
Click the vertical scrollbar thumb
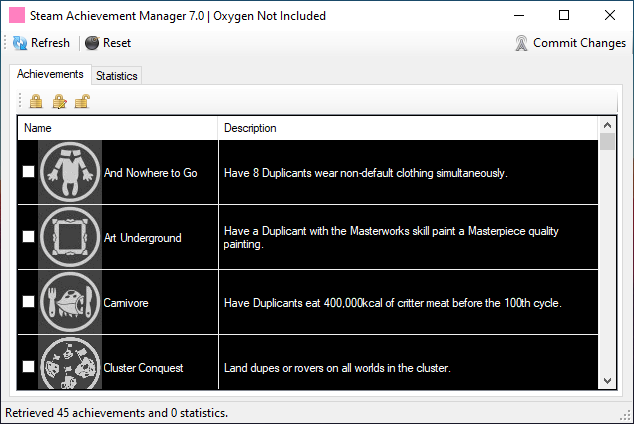[607, 141]
